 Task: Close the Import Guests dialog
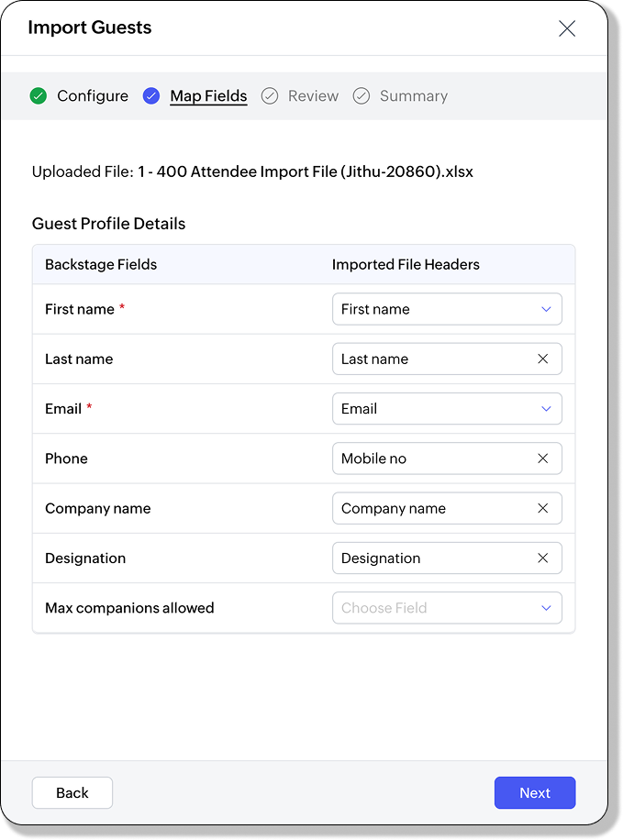567,28
